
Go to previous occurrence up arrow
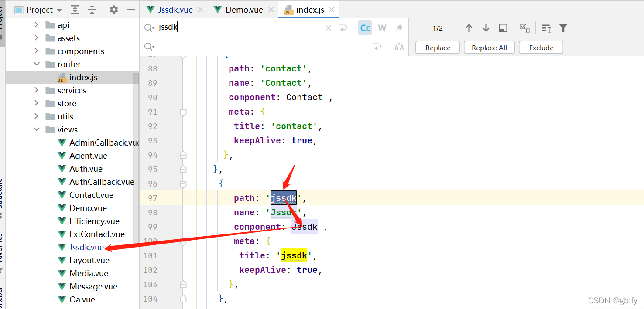click(469, 28)
